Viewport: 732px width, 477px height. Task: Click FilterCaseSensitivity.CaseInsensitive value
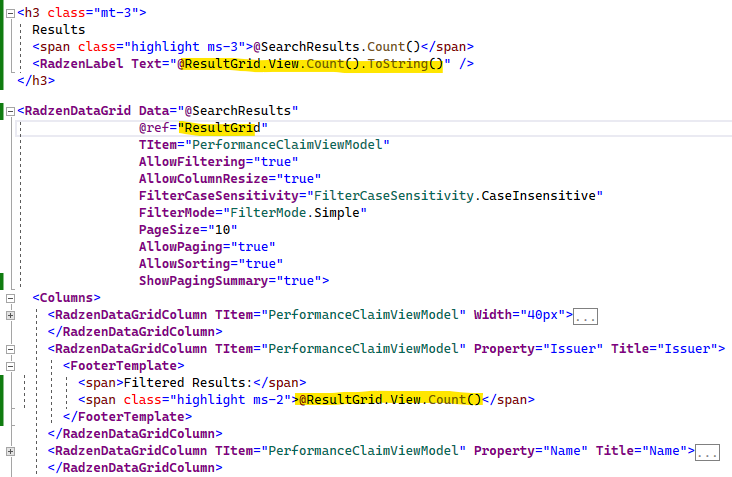458,196
